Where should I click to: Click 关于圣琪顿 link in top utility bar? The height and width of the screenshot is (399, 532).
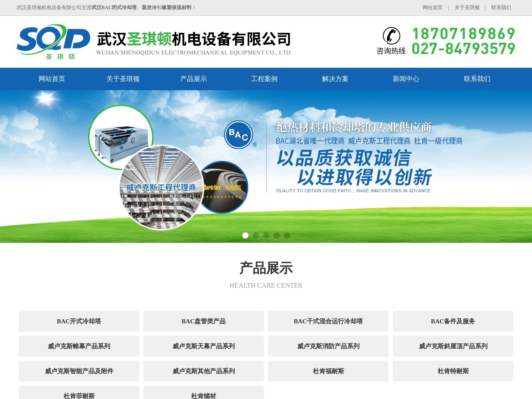point(467,7)
